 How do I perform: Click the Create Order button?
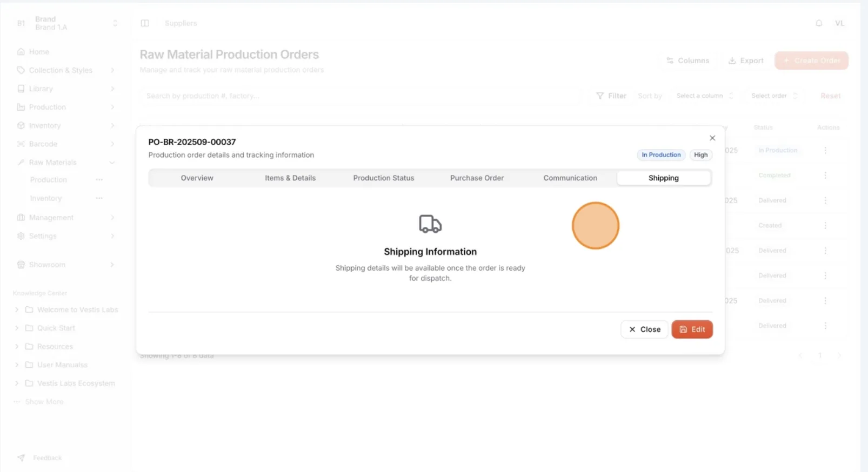point(811,60)
